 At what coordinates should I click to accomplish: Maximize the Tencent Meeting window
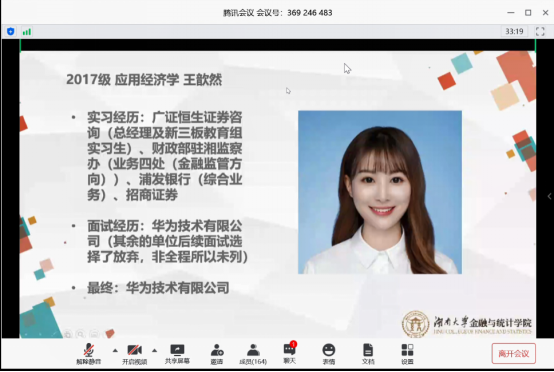(528, 13)
